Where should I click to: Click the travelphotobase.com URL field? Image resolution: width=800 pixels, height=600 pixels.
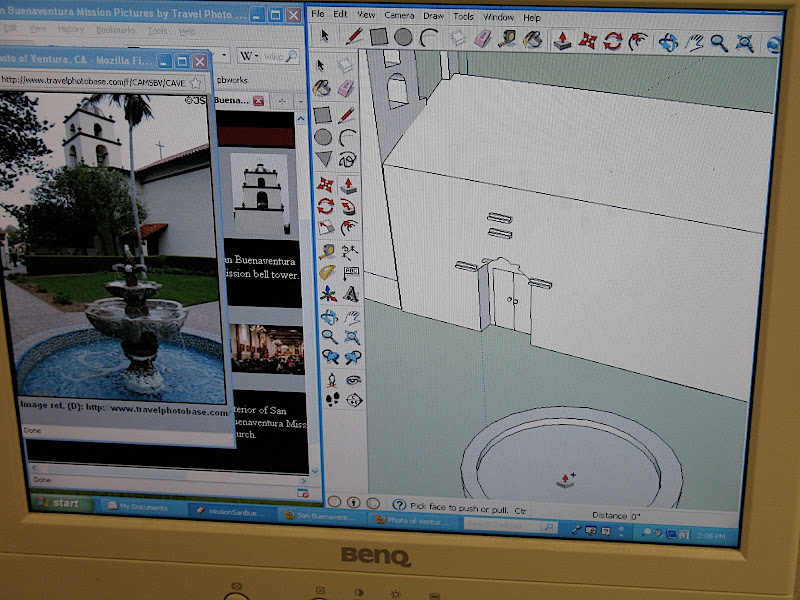93,82
